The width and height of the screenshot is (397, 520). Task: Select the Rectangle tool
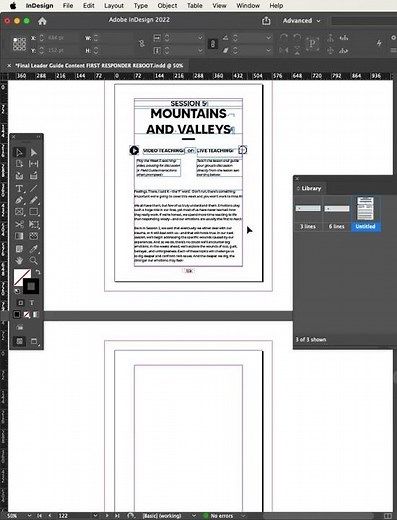(34, 212)
